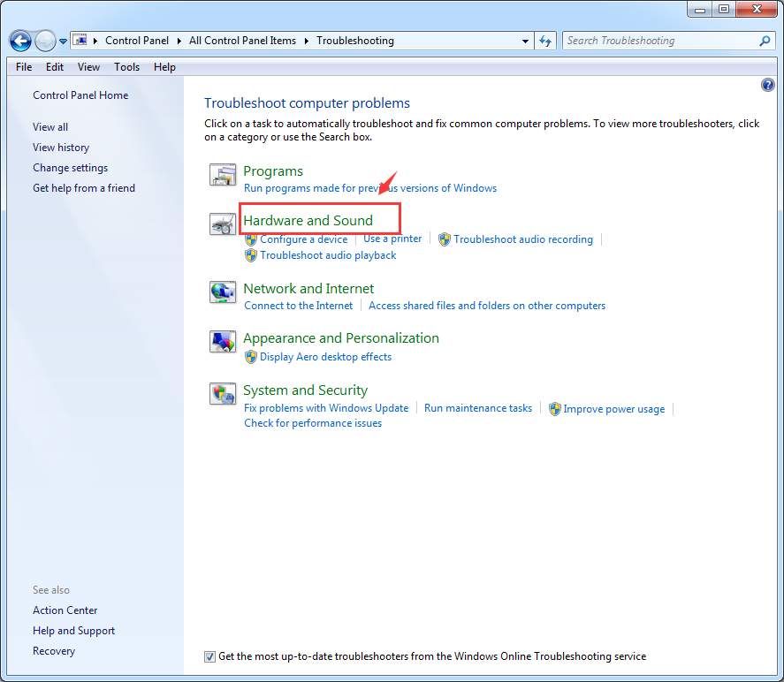Click the Network and Internet category icon
Image resolution: width=784 pixels, height=682 pixels.
click(223, 292)
